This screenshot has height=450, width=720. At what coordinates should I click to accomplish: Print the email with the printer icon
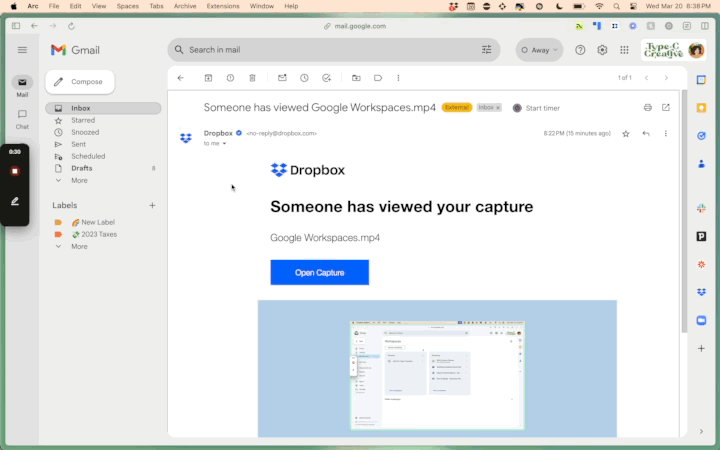click(648, 107)
